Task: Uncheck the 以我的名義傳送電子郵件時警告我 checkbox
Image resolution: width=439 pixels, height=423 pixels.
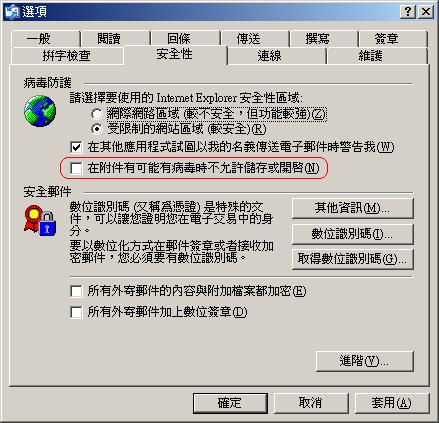Action: coord(76,147)
